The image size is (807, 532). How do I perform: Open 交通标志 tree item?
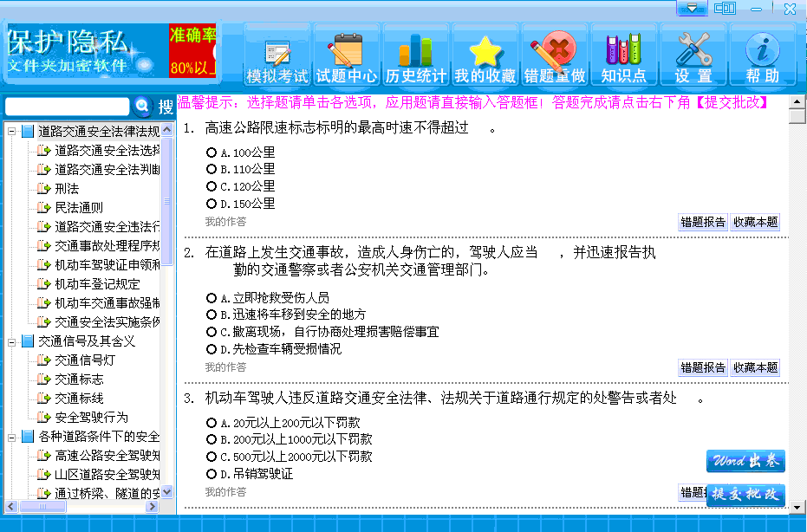pos(79,380)
